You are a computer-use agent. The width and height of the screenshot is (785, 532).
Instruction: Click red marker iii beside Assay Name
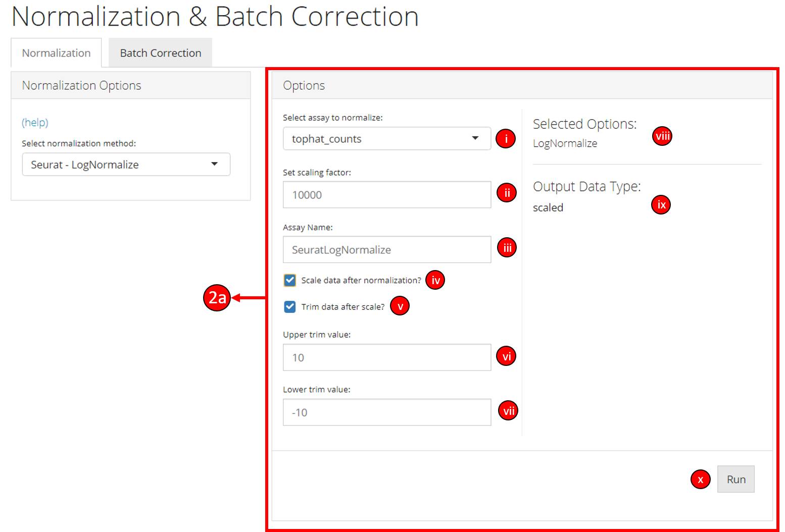pyautogui.click(x=507, y=248)
